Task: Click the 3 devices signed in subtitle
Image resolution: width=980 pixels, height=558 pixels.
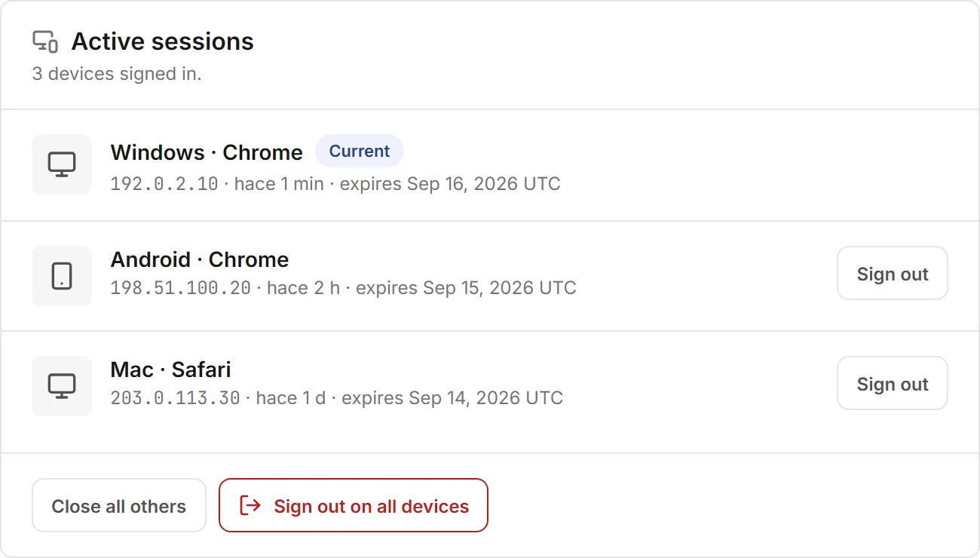Action: (x=117, y=74)
